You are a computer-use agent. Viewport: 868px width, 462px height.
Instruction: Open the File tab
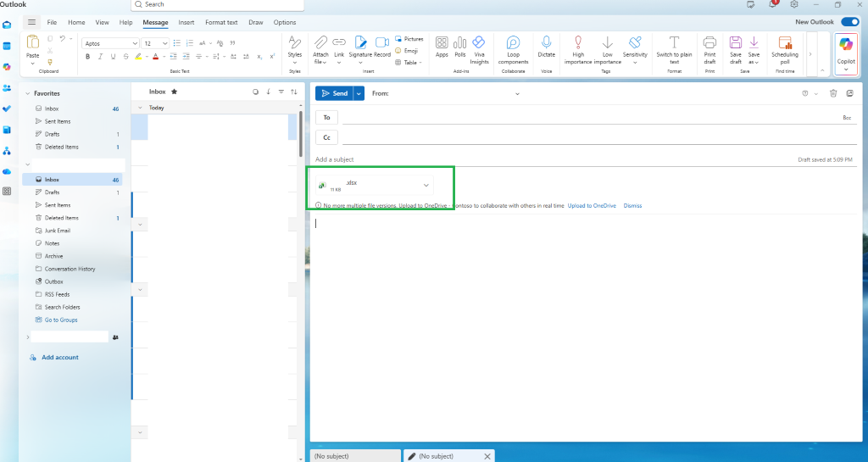[x=52, y=22]
